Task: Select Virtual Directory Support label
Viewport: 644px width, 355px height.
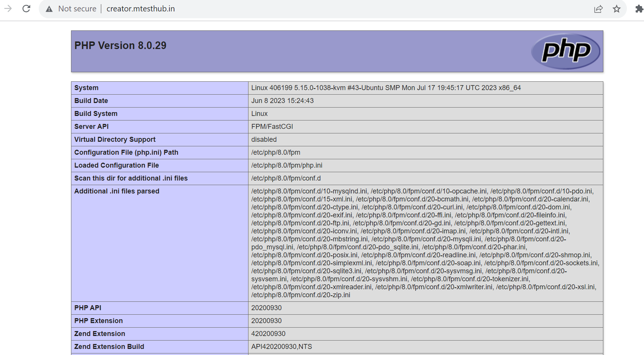Action: click(115, 139)
